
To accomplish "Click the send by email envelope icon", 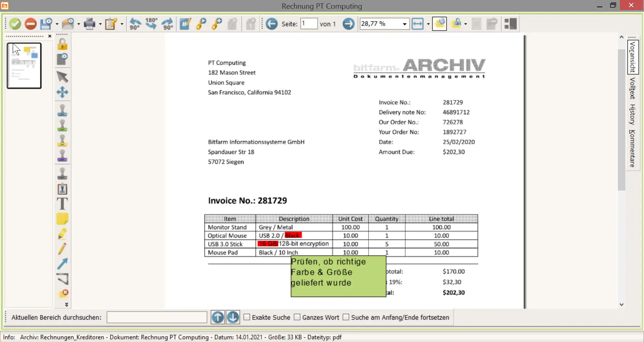I will click(x=68, y=24).
